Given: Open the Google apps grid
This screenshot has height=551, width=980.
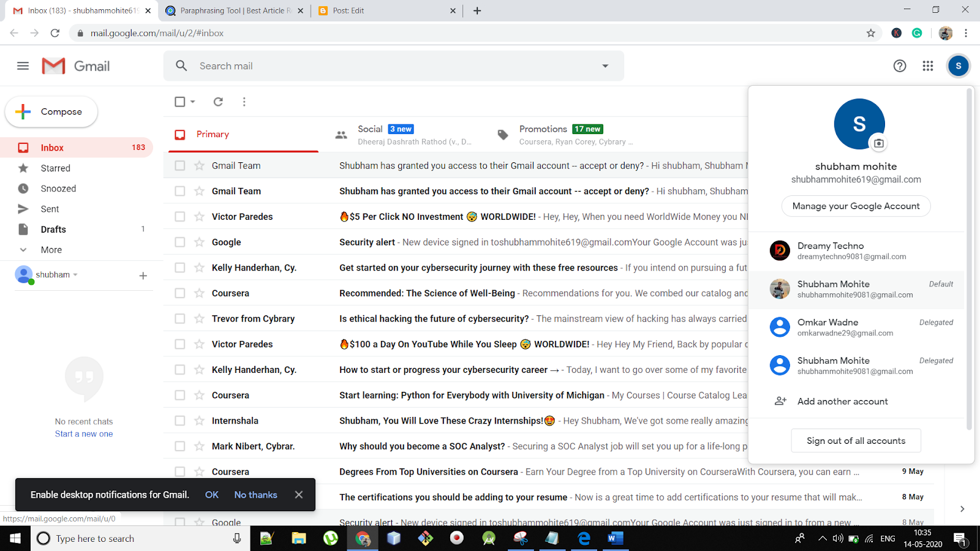Looking at the screenshot, I should click(928, 66).
